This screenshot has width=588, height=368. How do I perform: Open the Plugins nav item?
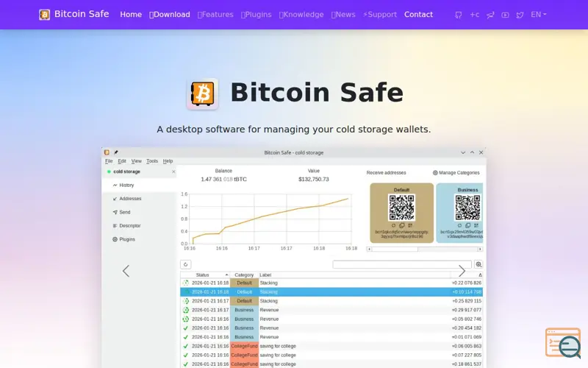point(256,15)
